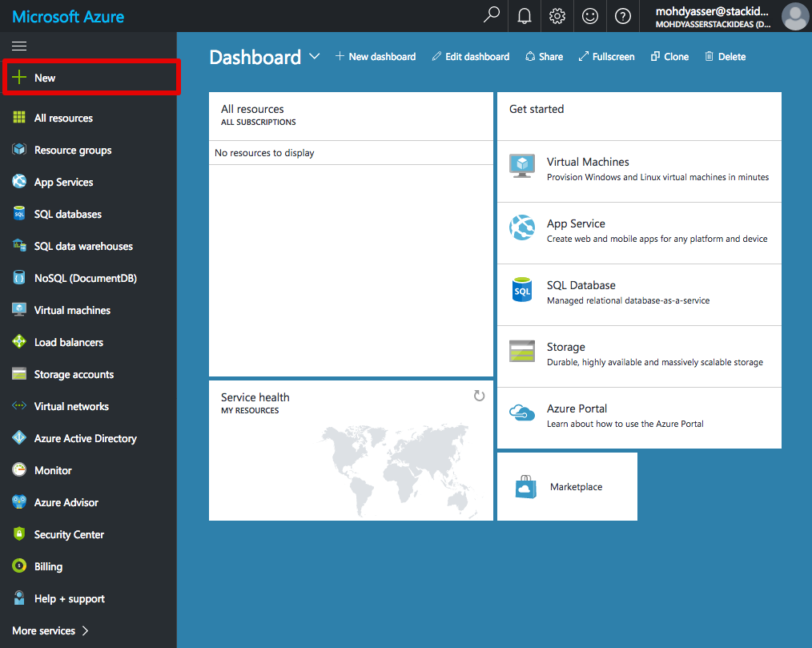This screenshot has height=648, width=812.
Task: Open the settings gear
Action: 557,16
